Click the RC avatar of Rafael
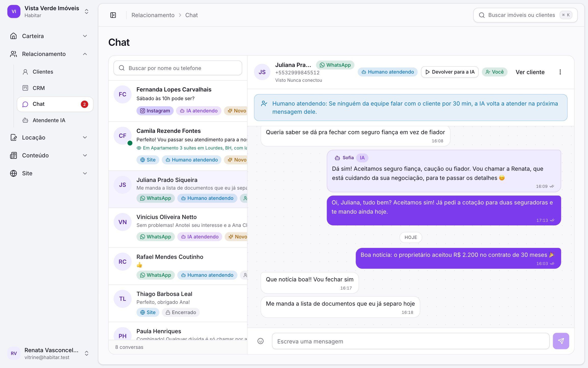588x368 pixels. pyautogui.click(x=122, y=262)
